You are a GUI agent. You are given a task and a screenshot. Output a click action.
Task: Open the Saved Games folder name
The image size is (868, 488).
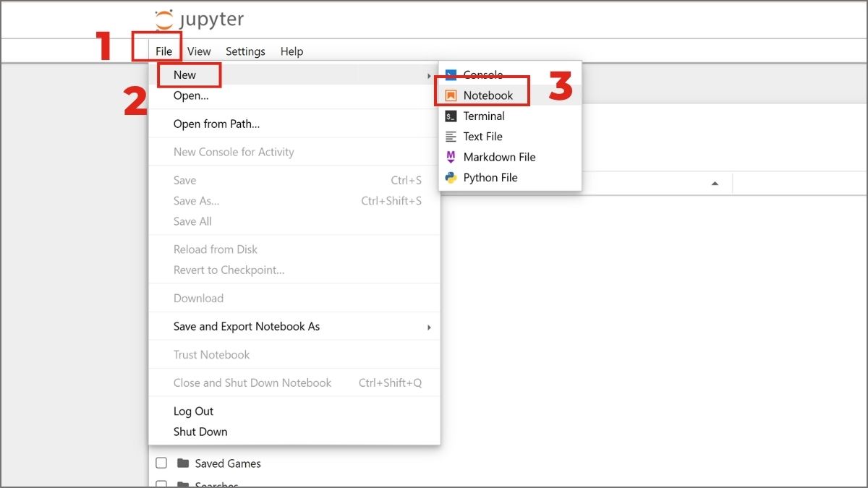click(x=228, y=463)
